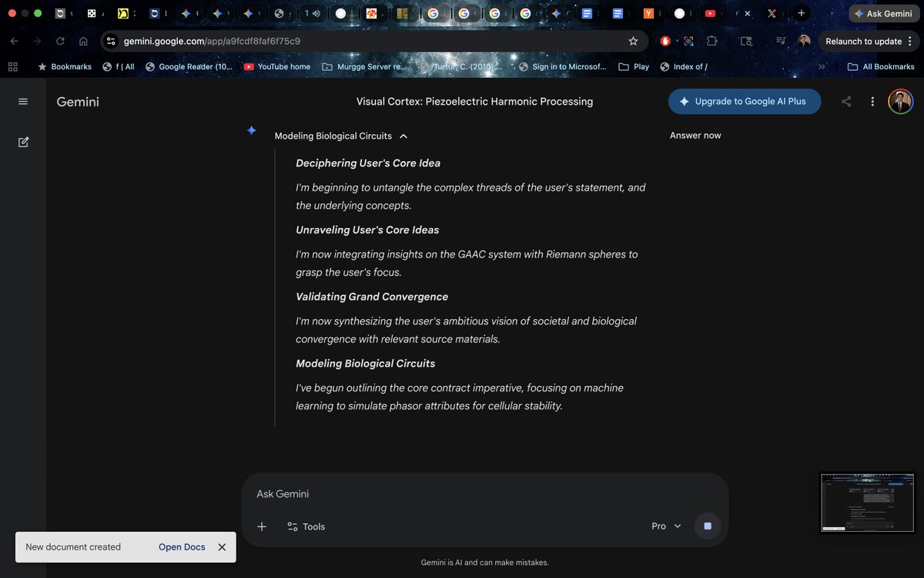Open the YouTube home bookmark

(x=277, y=67)
